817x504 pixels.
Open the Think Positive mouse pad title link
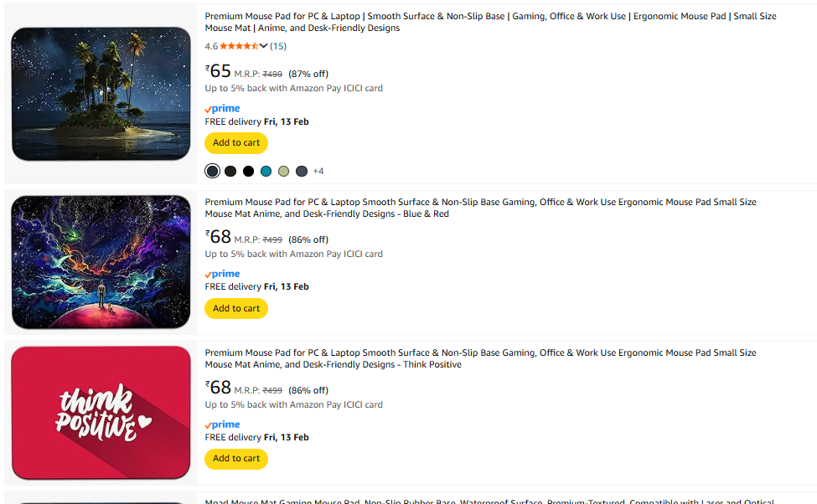(x=480, y=358)
